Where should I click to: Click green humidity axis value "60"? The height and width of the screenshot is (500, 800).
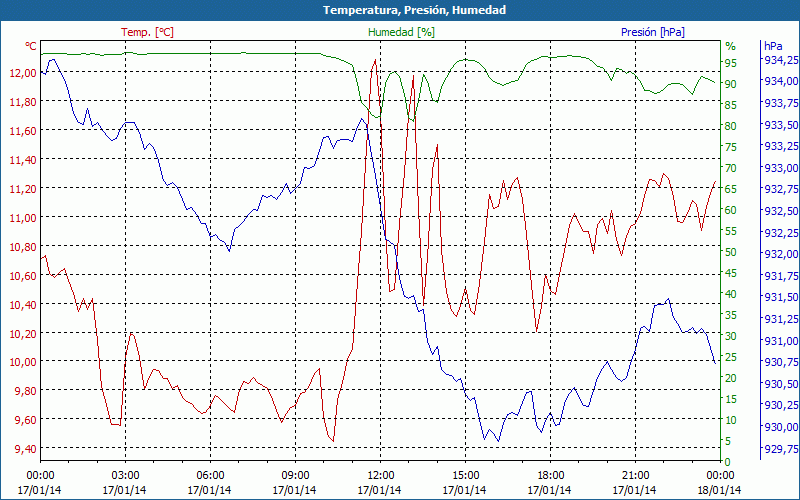(731, 210)
